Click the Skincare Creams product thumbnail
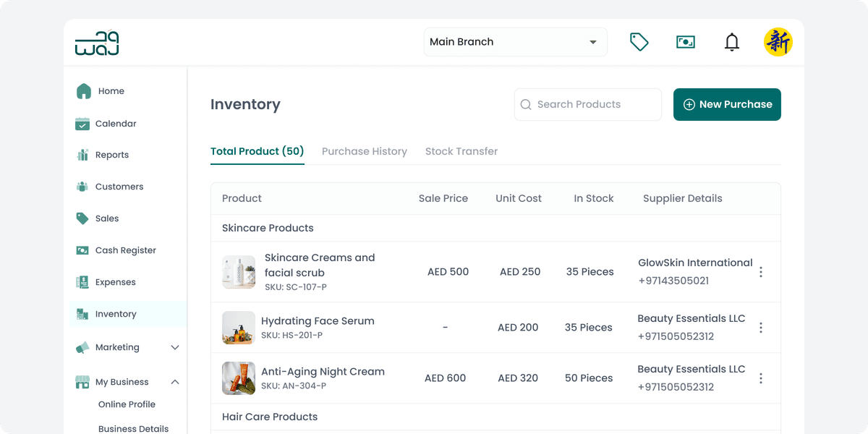 click(239, 271)
